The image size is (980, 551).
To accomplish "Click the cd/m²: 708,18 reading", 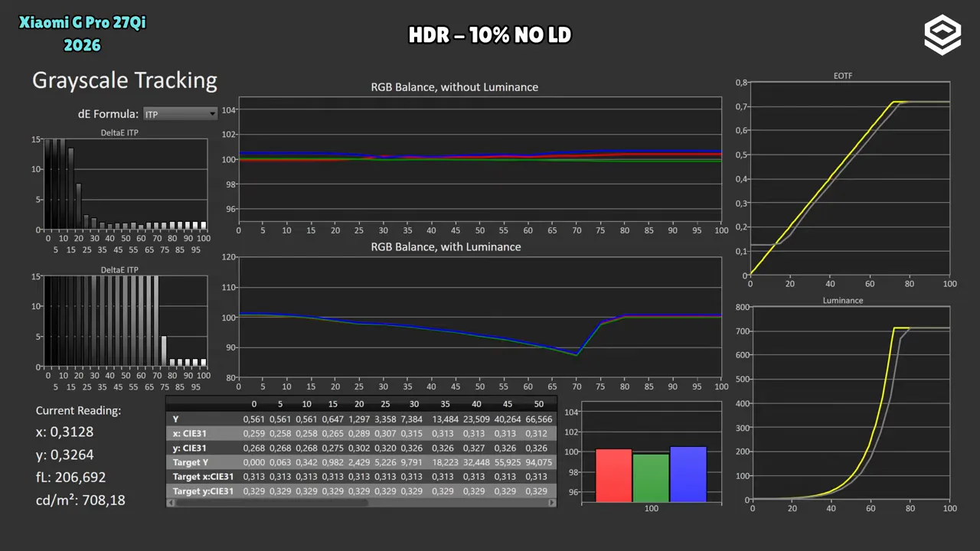I will coord(80,500).
